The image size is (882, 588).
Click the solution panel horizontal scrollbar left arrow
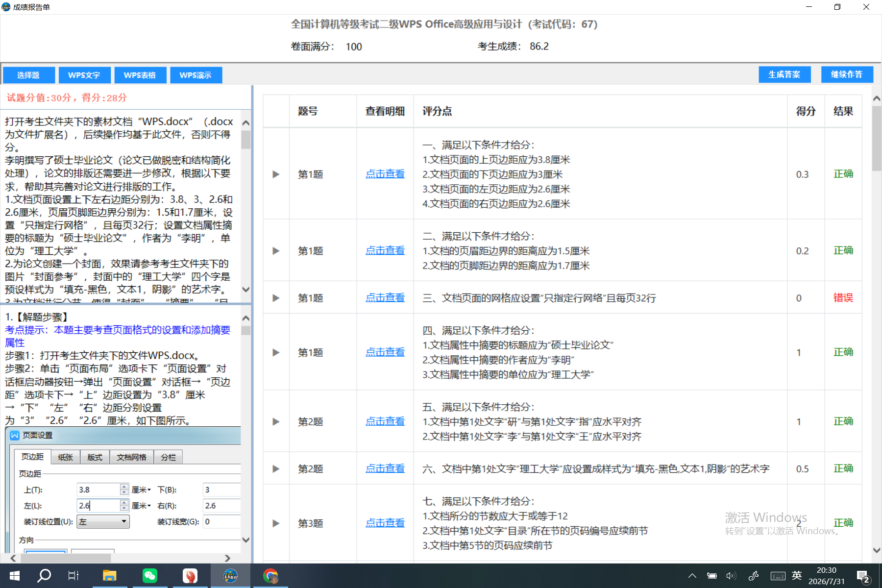click(13, 558)
